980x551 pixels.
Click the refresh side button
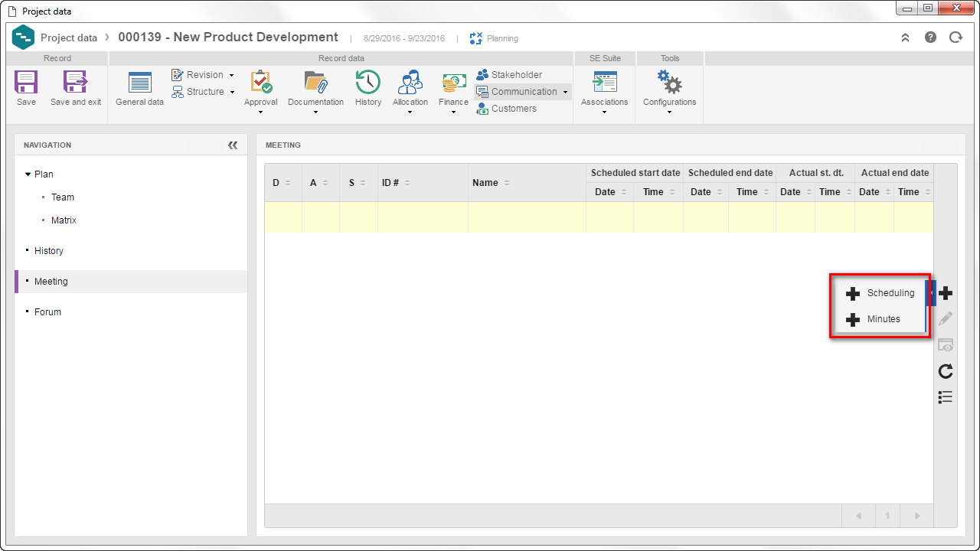pyautogui.click(x=946, y=371)
